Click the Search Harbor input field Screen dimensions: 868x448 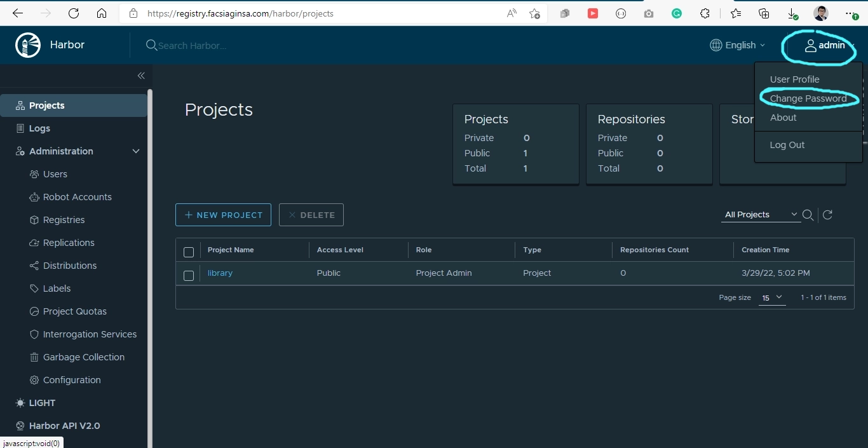click(x=192, y=45)
